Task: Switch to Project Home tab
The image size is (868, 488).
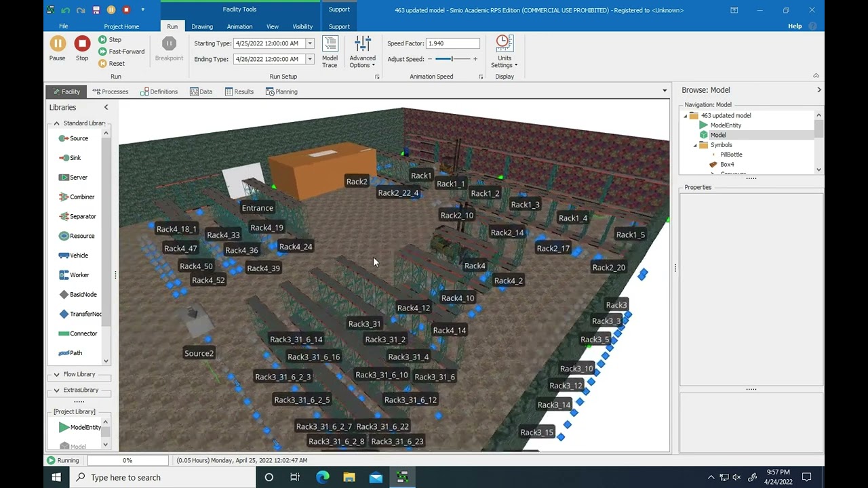Action: [x=121, y=26]
